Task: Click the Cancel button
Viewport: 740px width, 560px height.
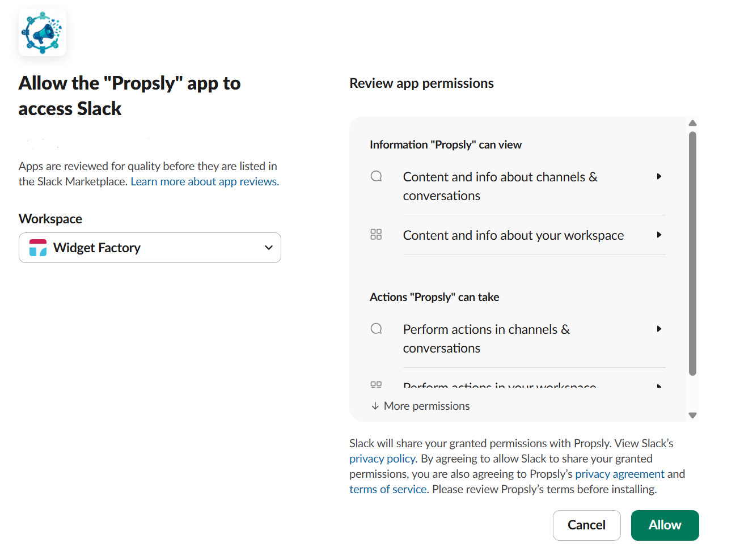Action: (x=586, y=525)
